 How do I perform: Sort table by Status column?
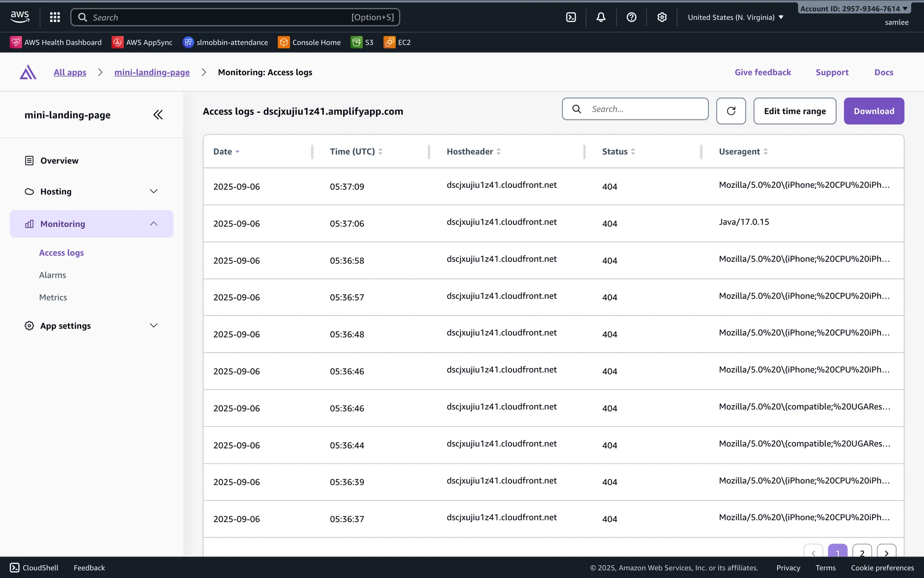pos(618,151)
